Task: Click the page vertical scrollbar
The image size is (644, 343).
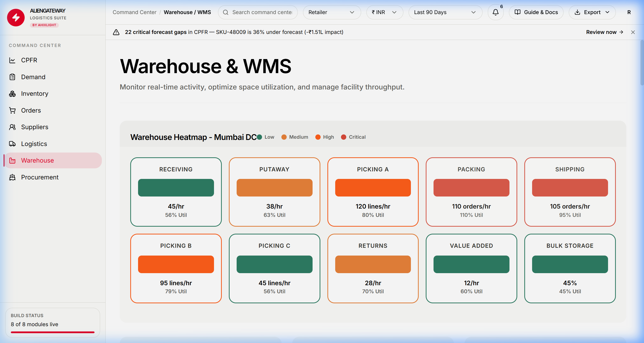Action: click(x=642, y=63)
